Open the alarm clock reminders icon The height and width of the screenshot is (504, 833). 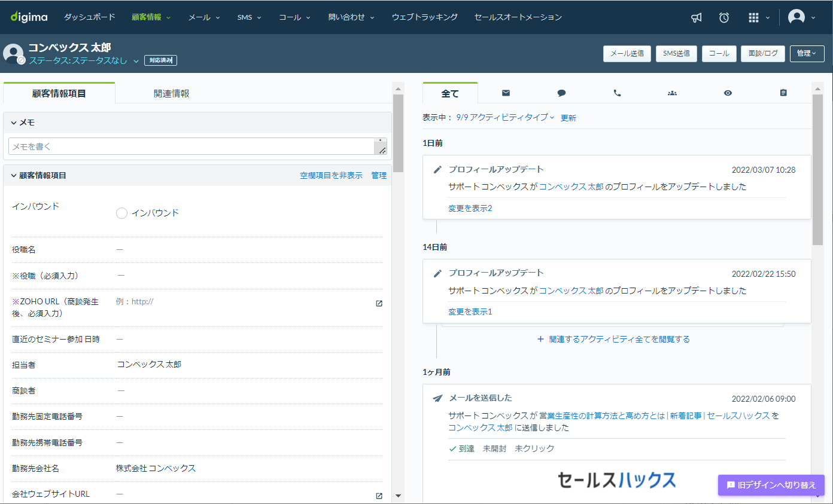point(724,18)
